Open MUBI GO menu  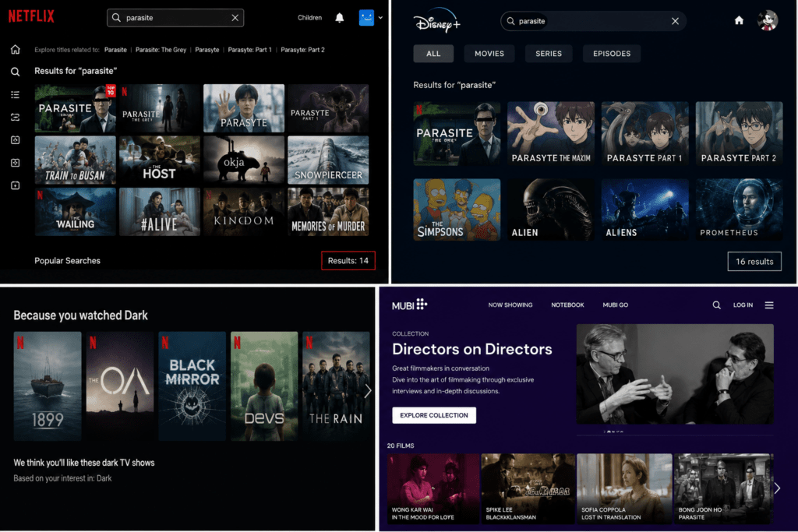point(616,305)
